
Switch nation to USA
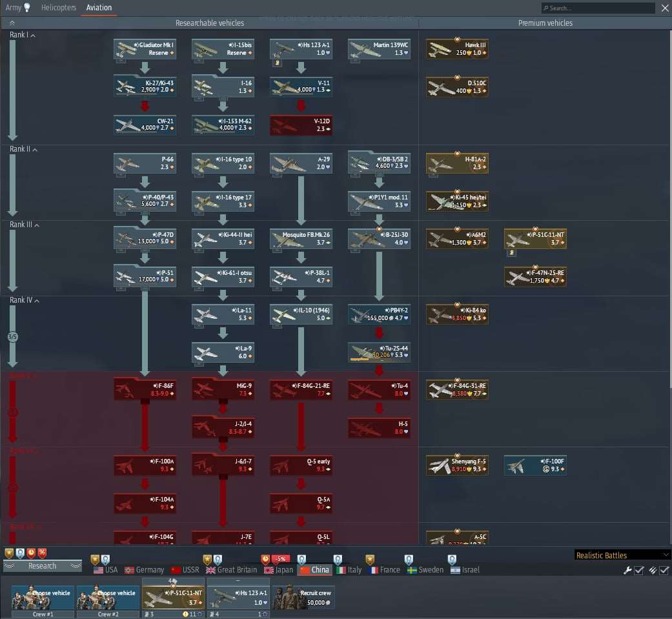105,570
